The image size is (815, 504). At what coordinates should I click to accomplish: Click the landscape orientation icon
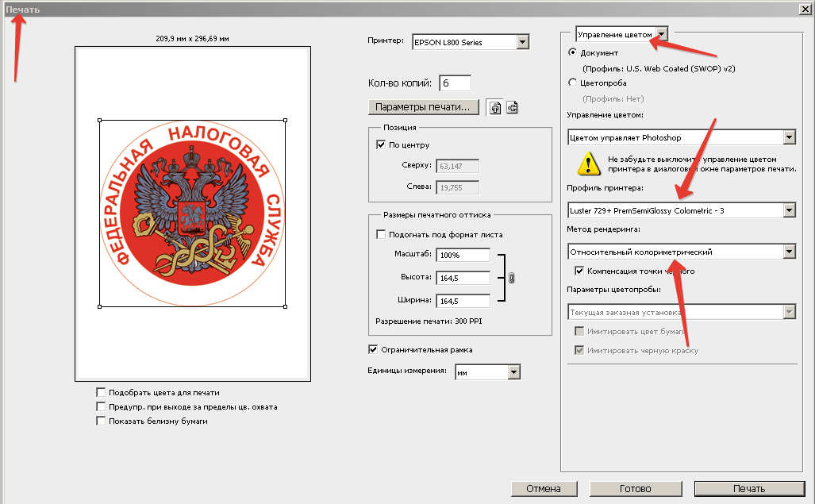[512, 107]
